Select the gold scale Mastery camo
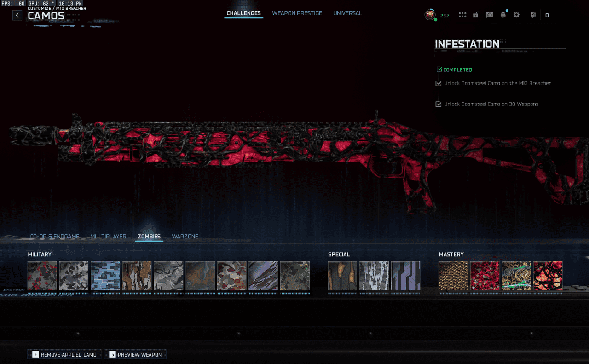This screenshot has height=364, width=589. 453,276
